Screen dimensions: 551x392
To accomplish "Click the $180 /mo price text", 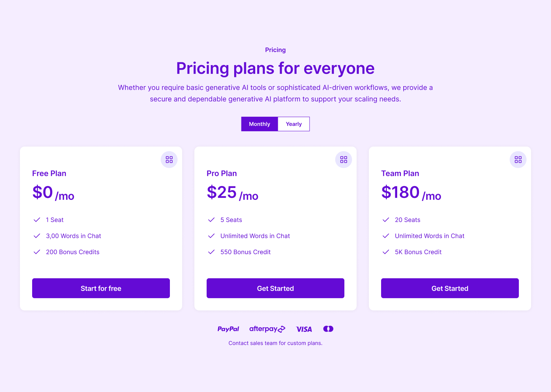I will point(411,193).
